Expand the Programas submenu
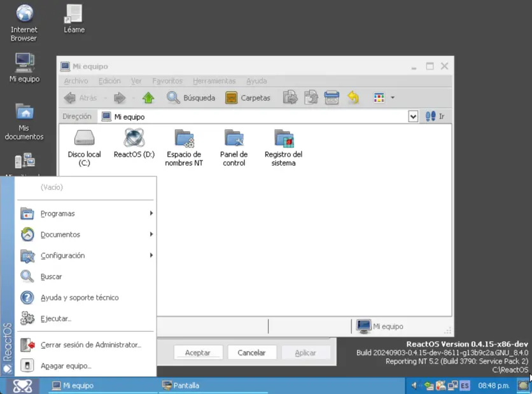This screenshot has width=532, height=394. 87,213
